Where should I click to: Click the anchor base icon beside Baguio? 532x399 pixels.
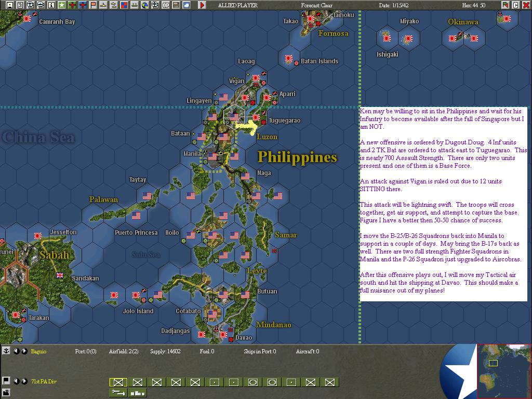click(6, 351)
